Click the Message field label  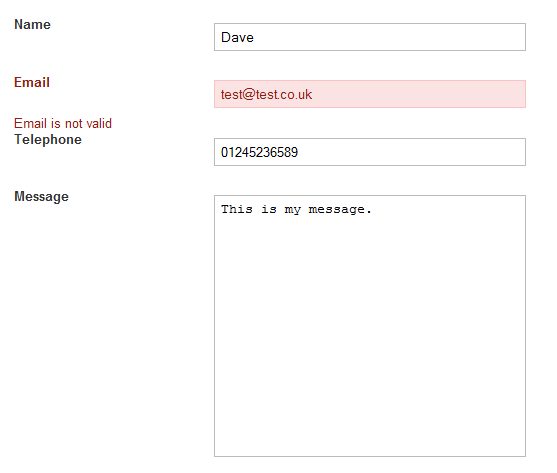click(41, 197)
